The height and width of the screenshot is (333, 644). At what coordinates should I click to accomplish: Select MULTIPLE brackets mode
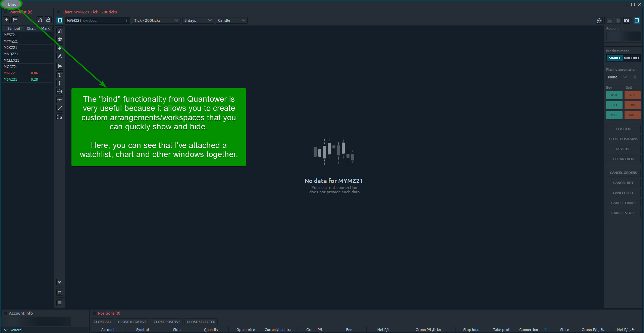pos(632,58)
